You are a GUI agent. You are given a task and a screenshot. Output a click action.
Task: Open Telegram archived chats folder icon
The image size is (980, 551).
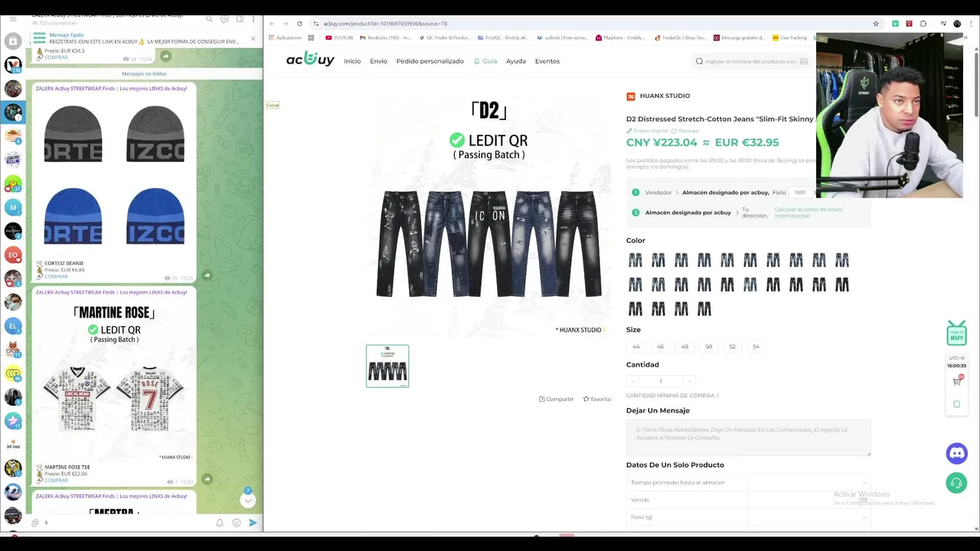coord(12,41)
